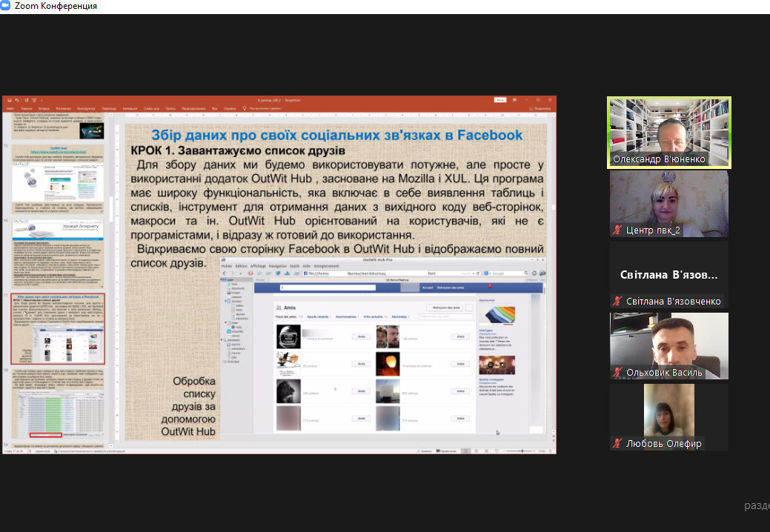770x532 pixels.
Task: Click muted microphone icon for Ольховик Василь
Action: click(617, 373)
